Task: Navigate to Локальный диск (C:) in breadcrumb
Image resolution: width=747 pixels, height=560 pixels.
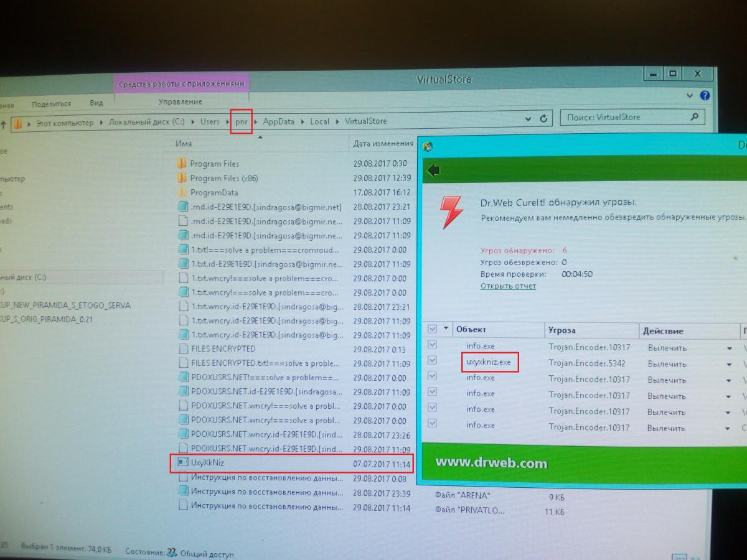Action: point(147,123)
